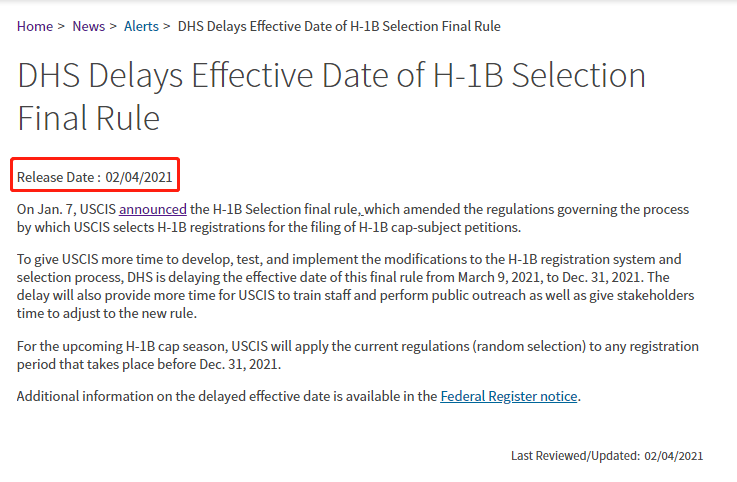Viewport: 737px width, 482px height.
Task: Click the breadcrumb separator after News
Action: click(113, 26)
